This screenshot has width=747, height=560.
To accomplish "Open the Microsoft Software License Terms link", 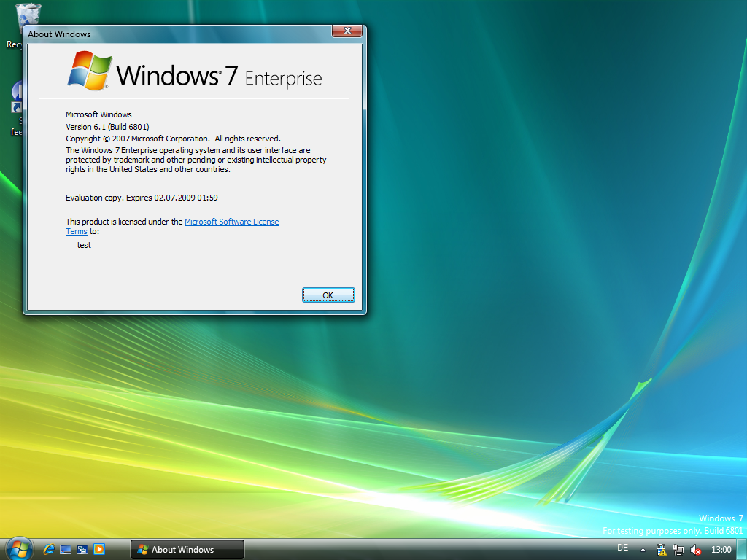I will point(232,222).
